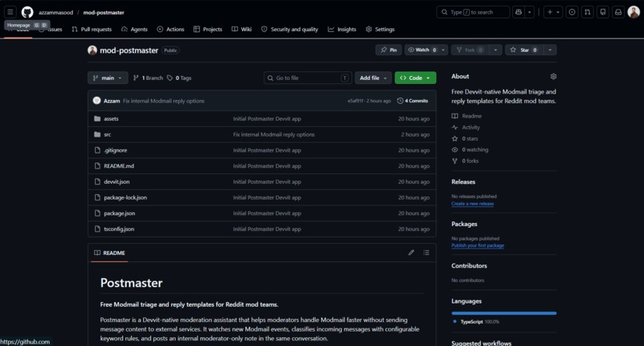Click Create a new release link
644x346 pixels.
click(472, 204)
